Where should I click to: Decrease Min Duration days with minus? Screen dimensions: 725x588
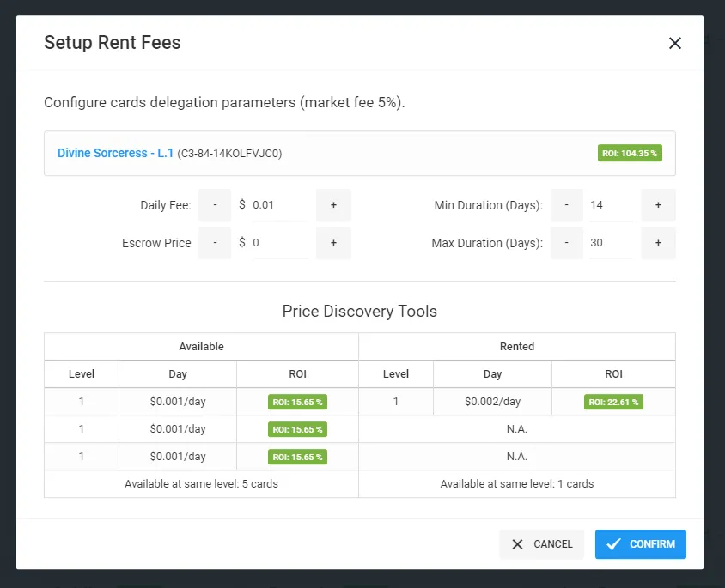[x=566, y=205]
